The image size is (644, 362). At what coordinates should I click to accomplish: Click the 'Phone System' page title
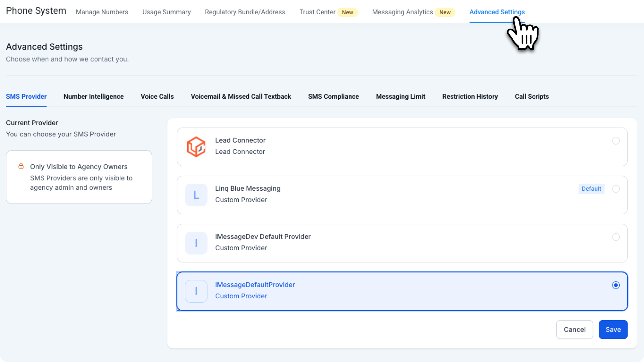click(x=36, y=11)
